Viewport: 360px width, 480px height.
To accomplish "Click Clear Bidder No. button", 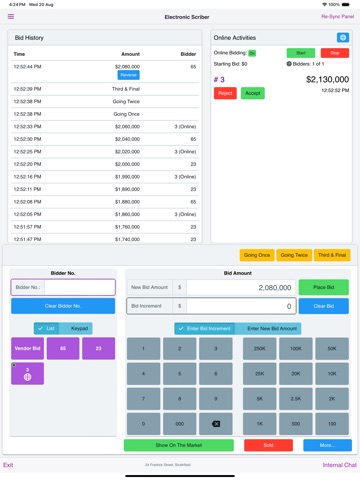I will point(63,306).
